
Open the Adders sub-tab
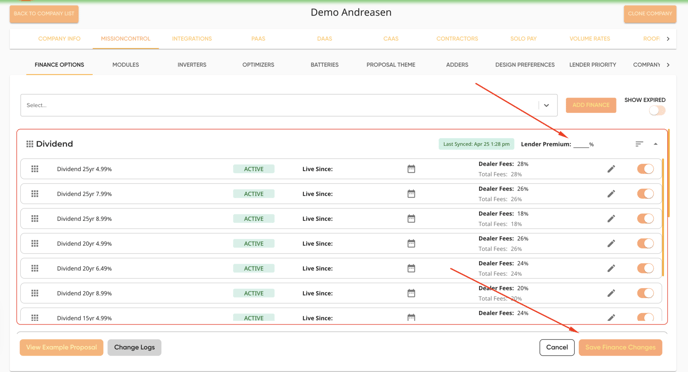coord(457,64)
